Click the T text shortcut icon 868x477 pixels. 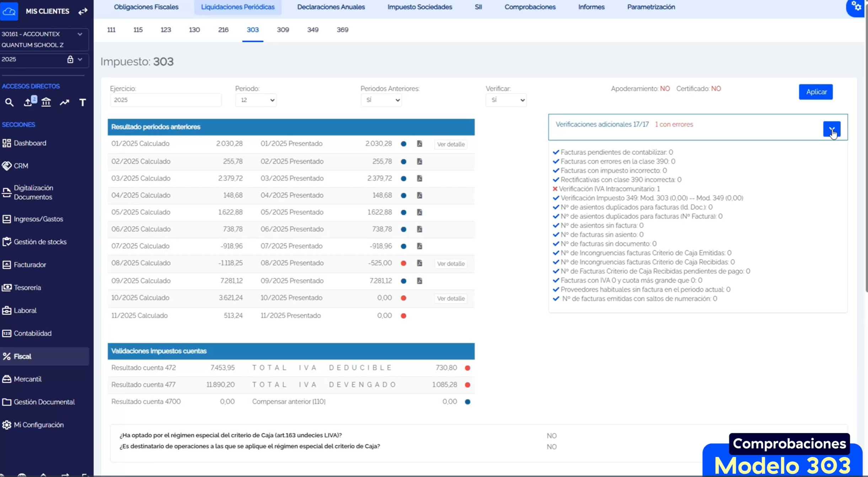pyautogui.click(x=82, y=102)
